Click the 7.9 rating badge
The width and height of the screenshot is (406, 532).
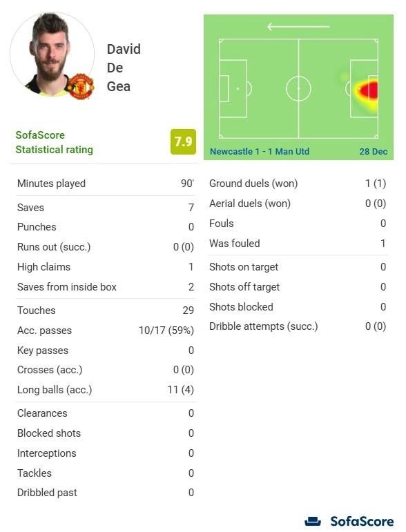(x=183, y=141)
